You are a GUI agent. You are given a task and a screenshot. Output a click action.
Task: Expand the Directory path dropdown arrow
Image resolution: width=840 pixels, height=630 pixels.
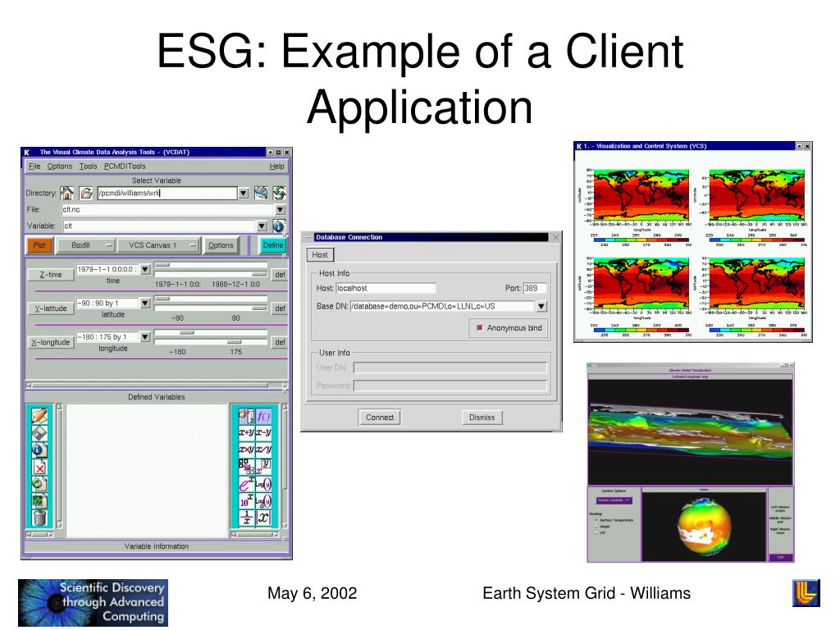[243, 194]
